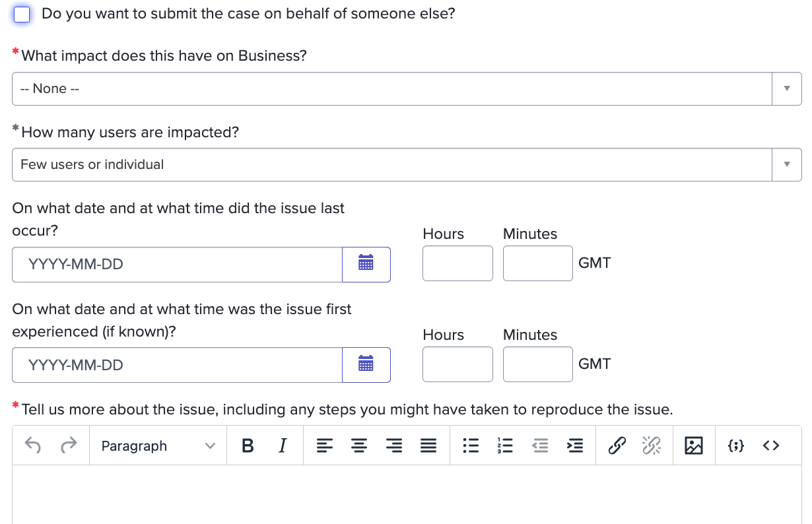Image resolution: width=812 pixels, height=524 pixels.
Task: Expand the users impacted dropdown
Action: pyautogui.click(x=406, y=165)
